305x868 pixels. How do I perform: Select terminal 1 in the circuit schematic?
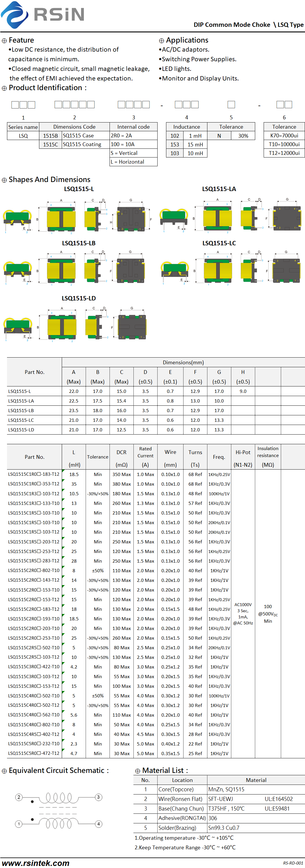(x=19, y=824)
